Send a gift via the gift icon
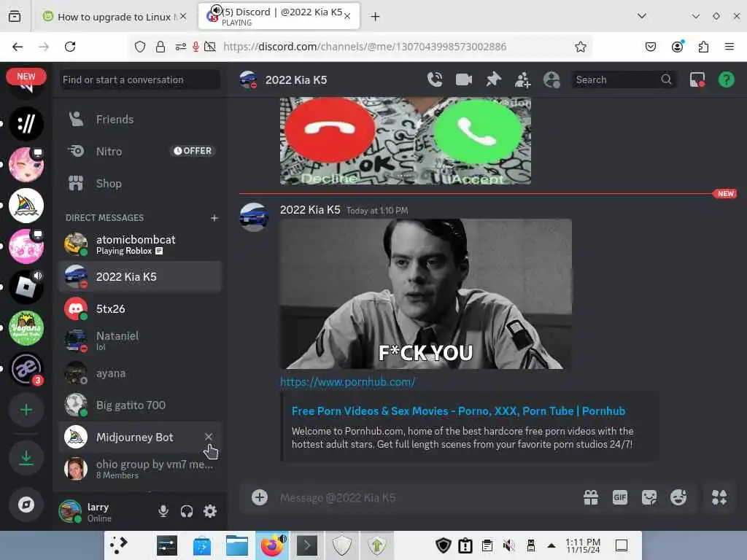Image resolution: width=747 pixels, height=560 pixels. [x=591, y=497]
